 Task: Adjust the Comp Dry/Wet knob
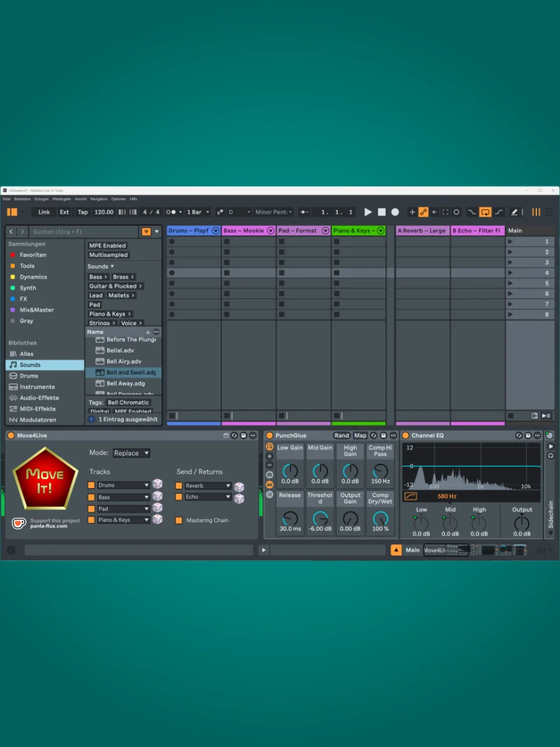tap(380, 518)
